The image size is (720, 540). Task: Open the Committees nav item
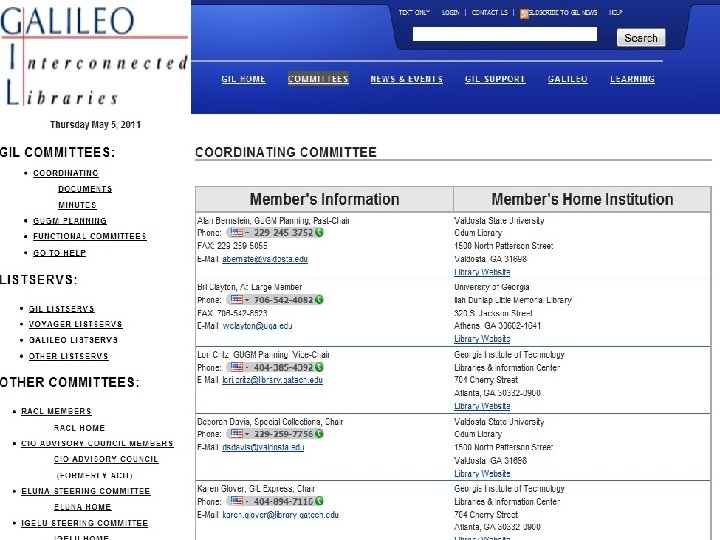(x=318, y=79)
